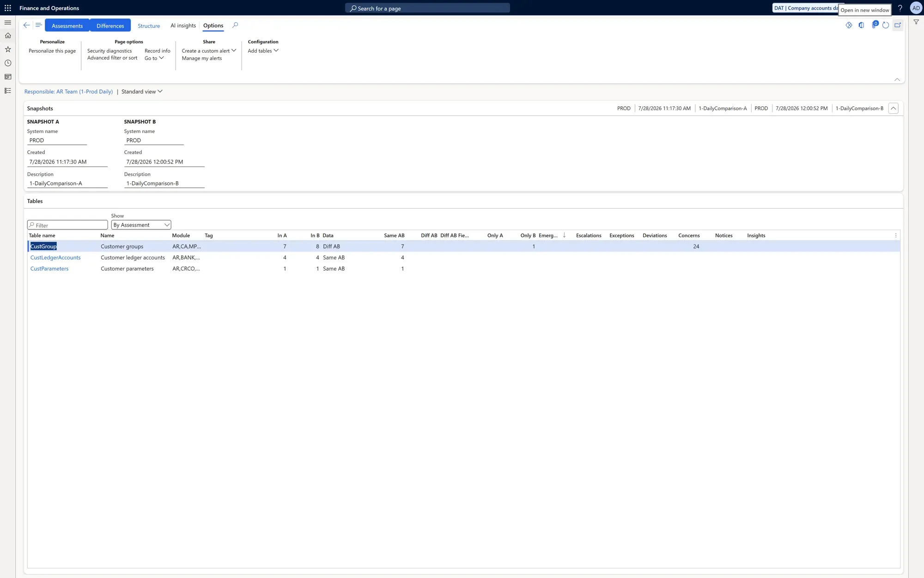Click Snapshot A System name field
Screen dimensions: 924x578
(57, 140)
